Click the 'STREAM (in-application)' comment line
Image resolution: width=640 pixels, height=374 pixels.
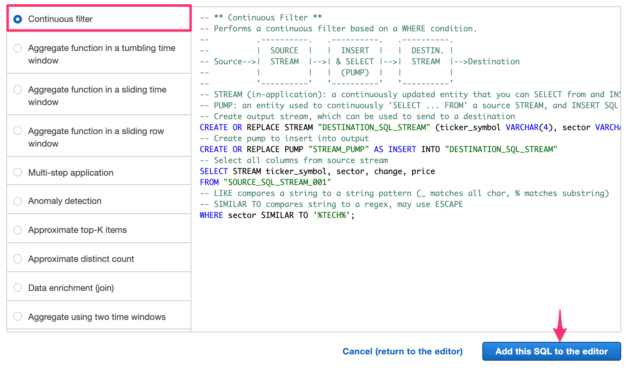coord(410,94)
